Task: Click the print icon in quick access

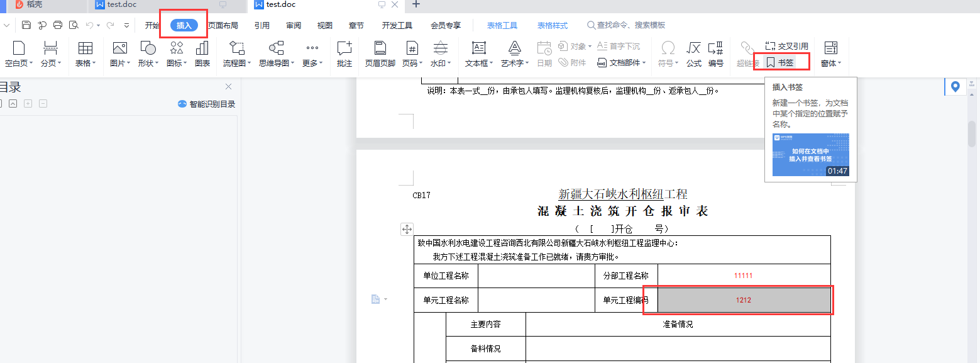Action: 58,25
